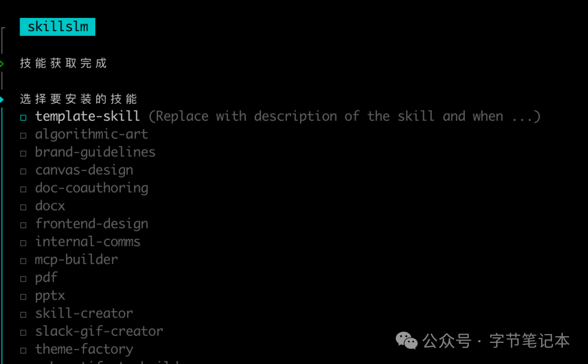Enable the frontend-design skill
Viewport: 588px width, 364px height.
tap(23, 224)
